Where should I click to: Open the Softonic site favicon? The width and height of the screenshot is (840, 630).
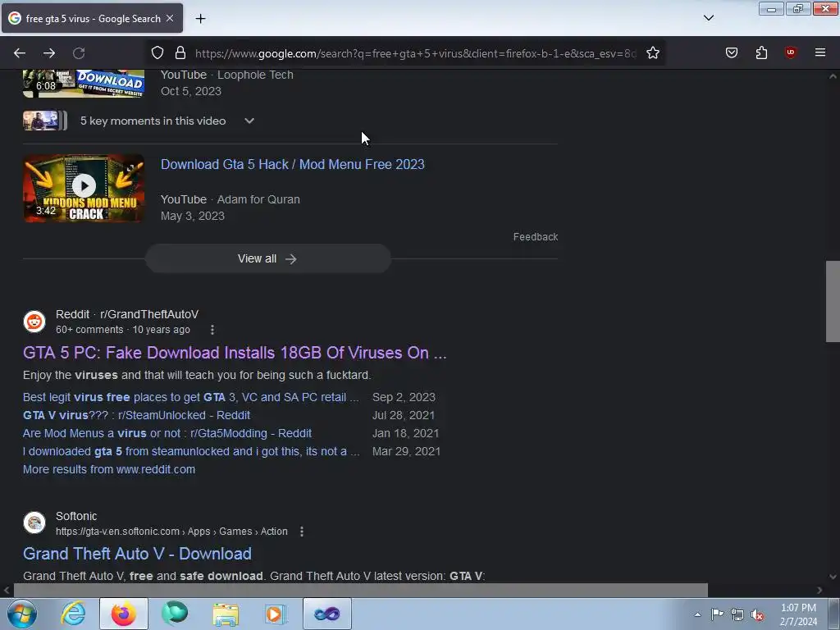(34, 523)
